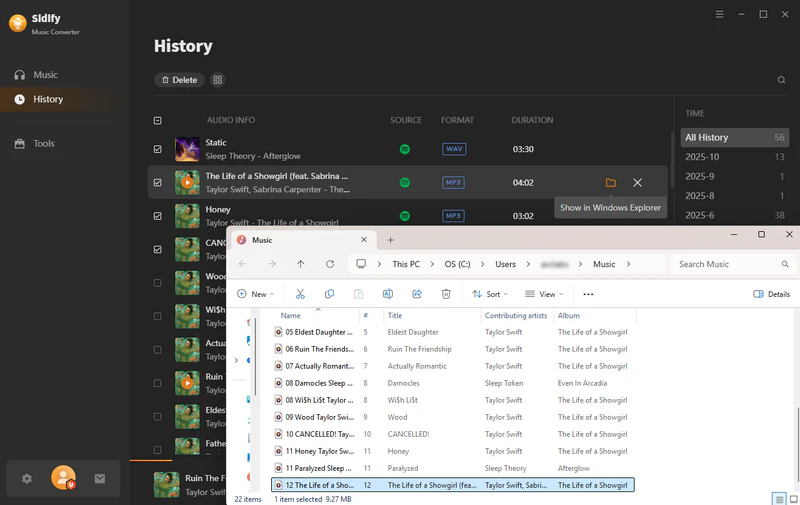
Task: Uncheck the Static track checkbox
Action: (158, 149)
